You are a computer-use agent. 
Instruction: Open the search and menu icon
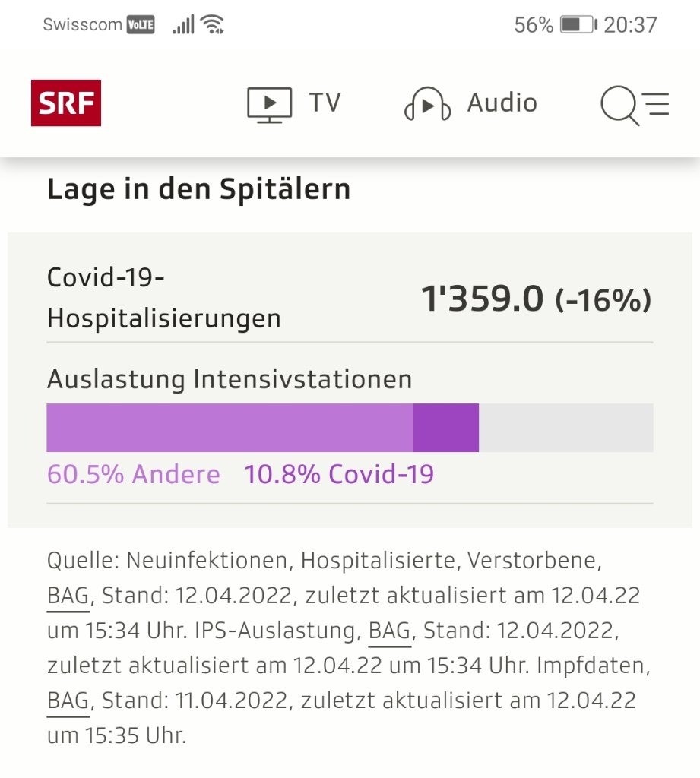(x=634, y=104)
